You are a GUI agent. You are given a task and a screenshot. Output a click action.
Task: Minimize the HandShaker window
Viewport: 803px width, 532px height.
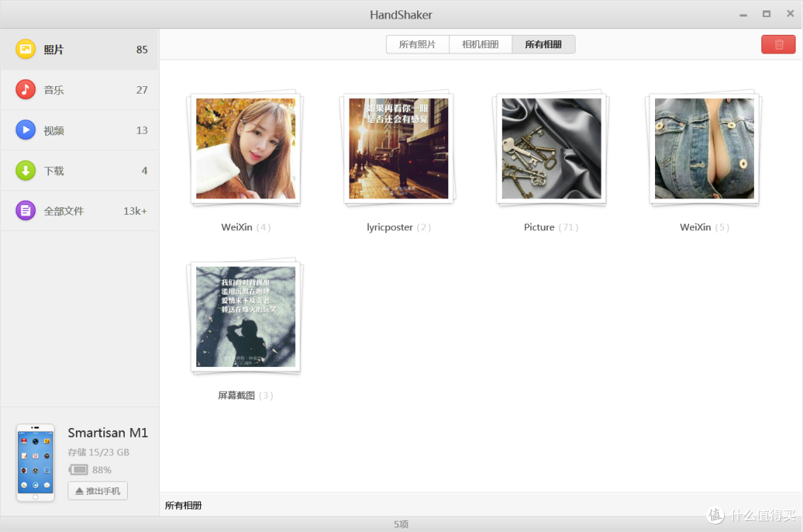tap(743, 15)
